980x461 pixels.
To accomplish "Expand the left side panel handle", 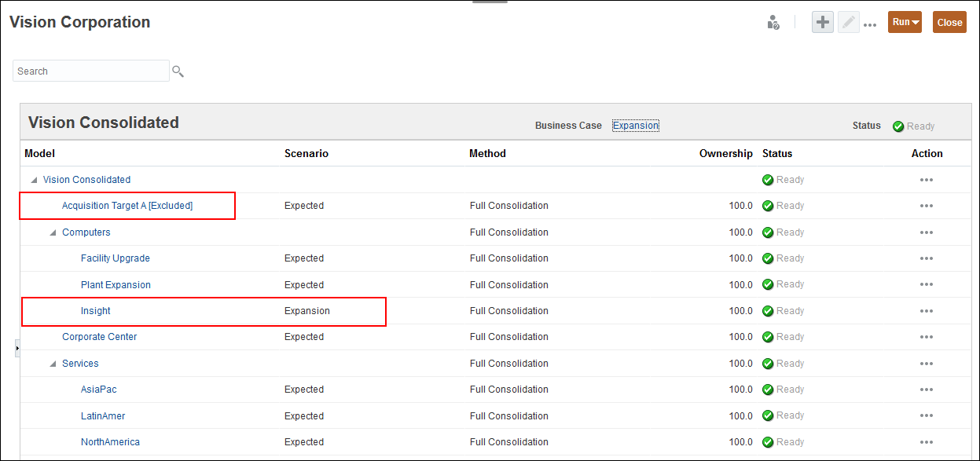I will click(x=17, y=347).
